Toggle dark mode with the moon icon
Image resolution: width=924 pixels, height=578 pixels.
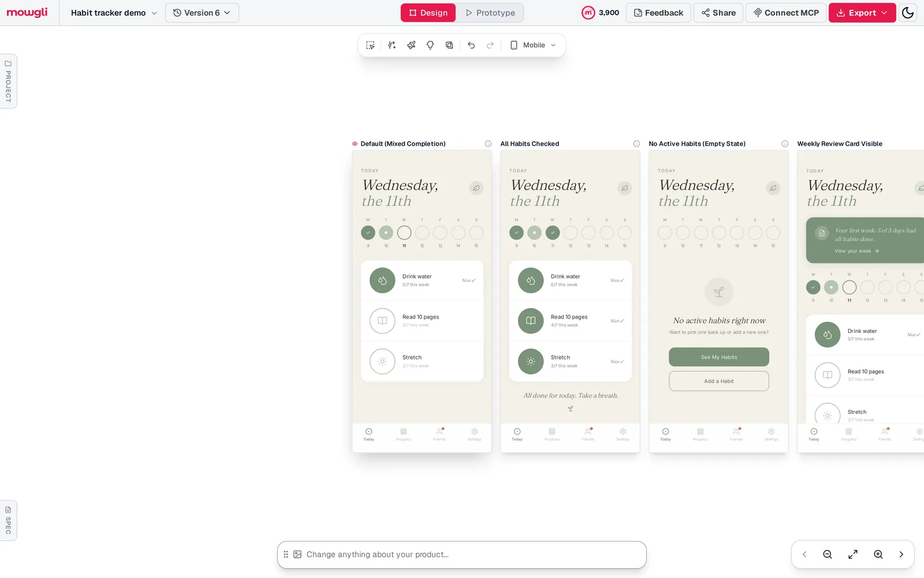(908, 13)
